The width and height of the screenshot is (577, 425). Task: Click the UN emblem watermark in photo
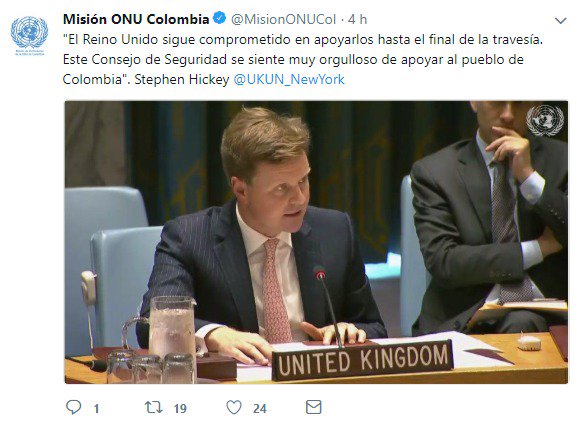[545, 121]
